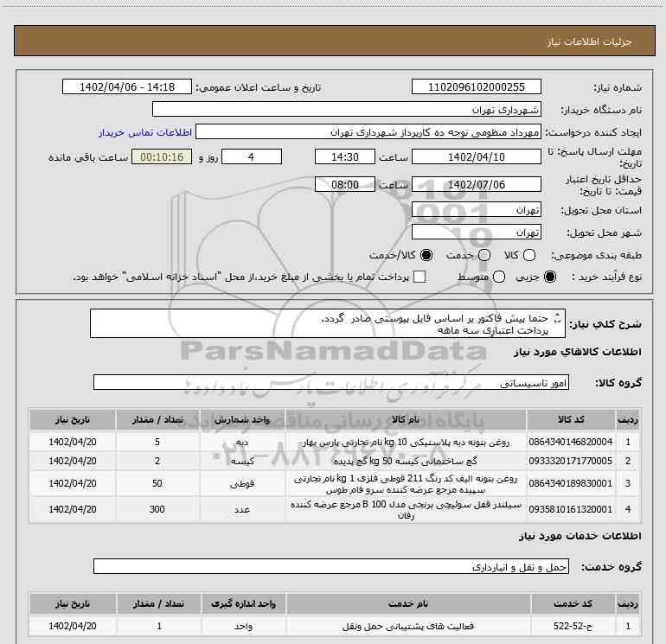Click the goods group field امور تاسیساتی
The width and height of the screenshot is (666, 644).
click(331, 382)
